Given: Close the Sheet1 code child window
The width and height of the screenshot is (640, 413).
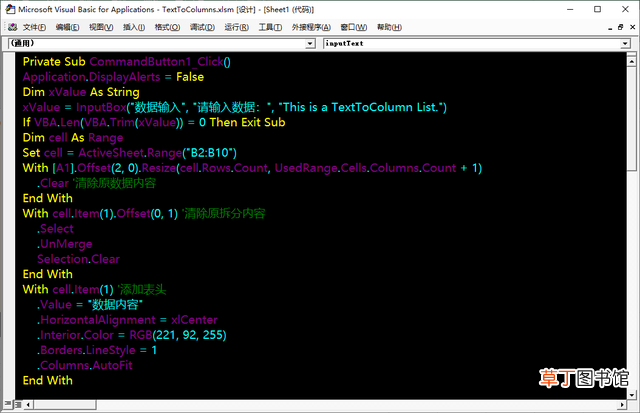Looking at the screenshot, I should coord(632,27).
